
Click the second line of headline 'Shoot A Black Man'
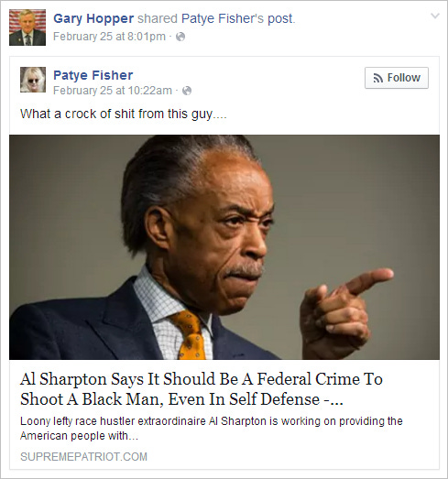181,399
